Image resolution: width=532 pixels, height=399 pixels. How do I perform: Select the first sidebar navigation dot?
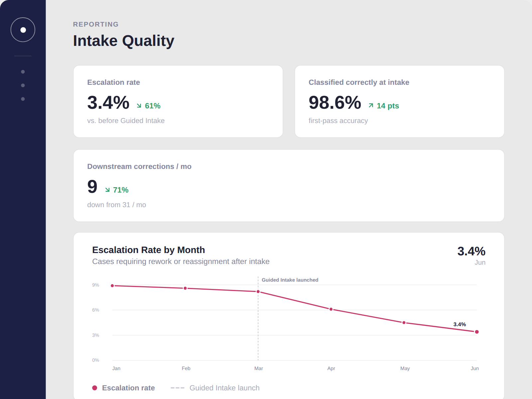point(23,72)
